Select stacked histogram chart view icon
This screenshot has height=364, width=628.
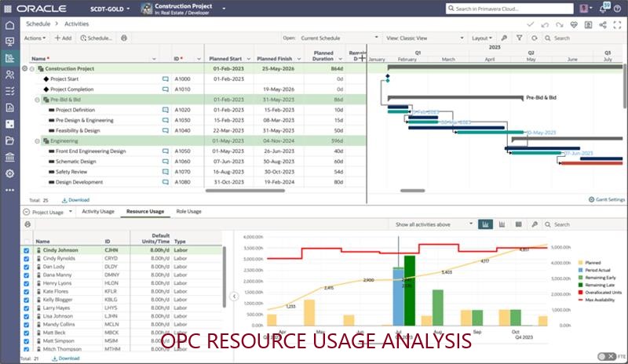tap(501, 224)
